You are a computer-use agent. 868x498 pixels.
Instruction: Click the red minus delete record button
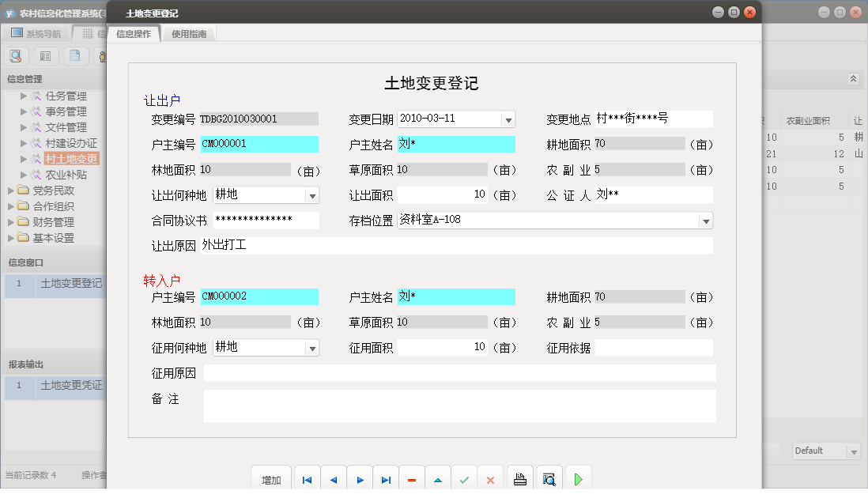(412, 480)
